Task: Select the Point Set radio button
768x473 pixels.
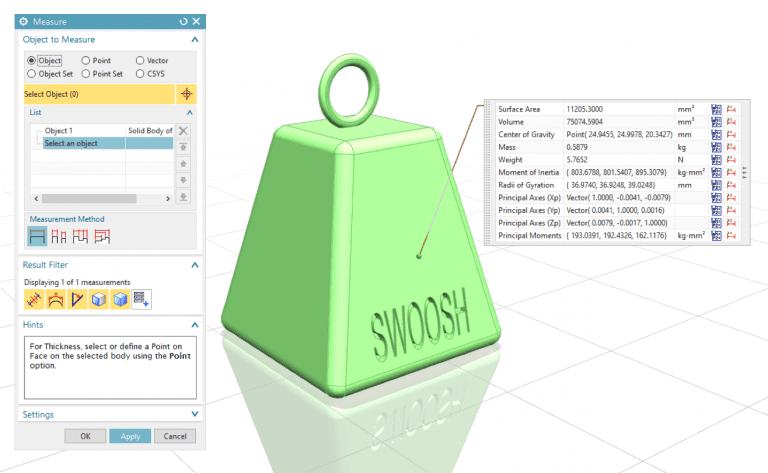Action: pyautogui.click(x=86, y=73)
